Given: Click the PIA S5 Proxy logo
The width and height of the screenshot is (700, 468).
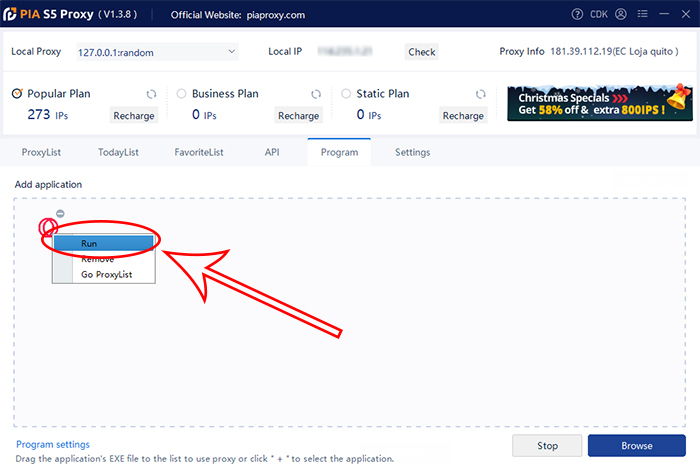Looking at the screenshot, I should [10, 14].
